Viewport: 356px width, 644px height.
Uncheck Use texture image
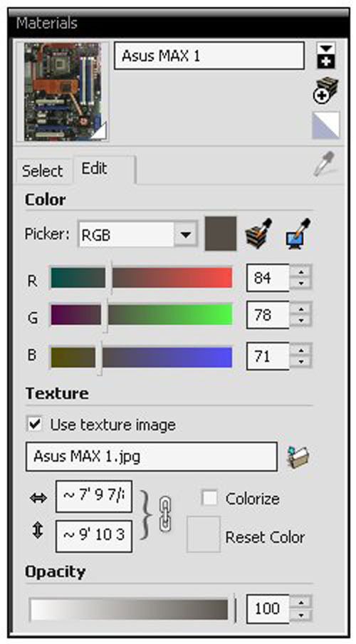pos(35,425)
